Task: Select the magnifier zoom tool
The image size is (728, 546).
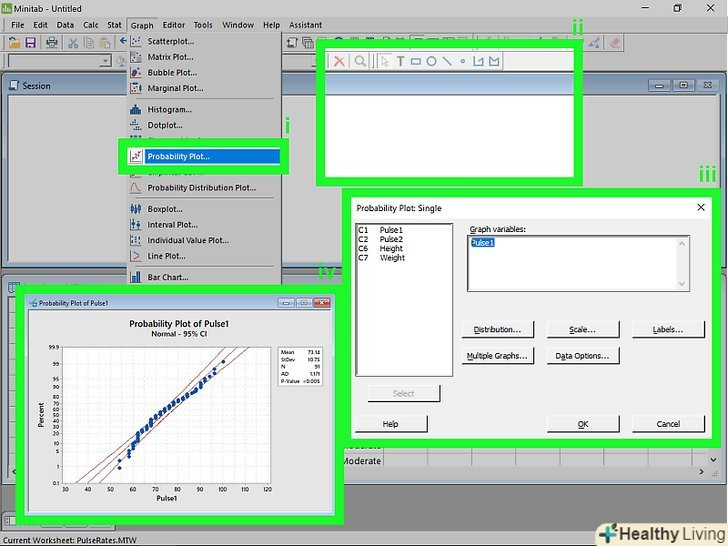Action: [x=360, y=61]
